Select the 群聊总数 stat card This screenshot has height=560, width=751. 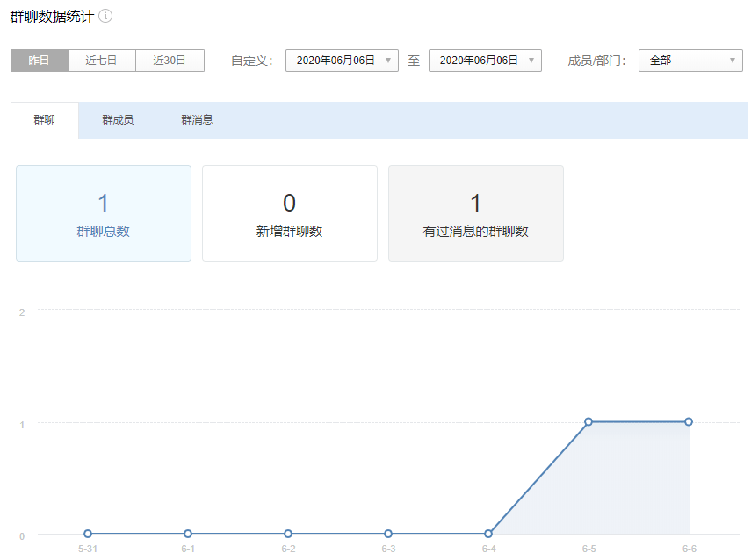click(104, 213)
